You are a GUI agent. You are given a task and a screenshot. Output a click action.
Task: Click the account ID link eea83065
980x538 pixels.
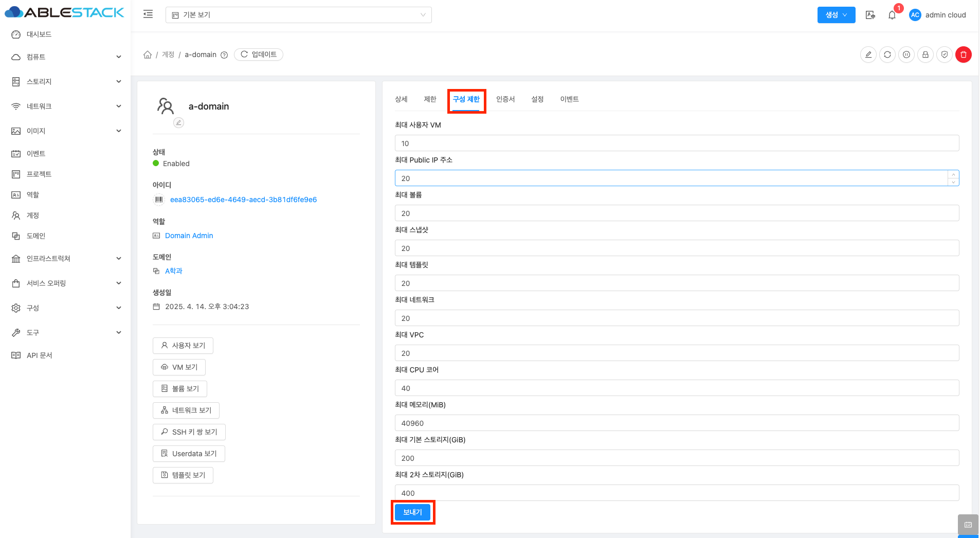(244, 200)
